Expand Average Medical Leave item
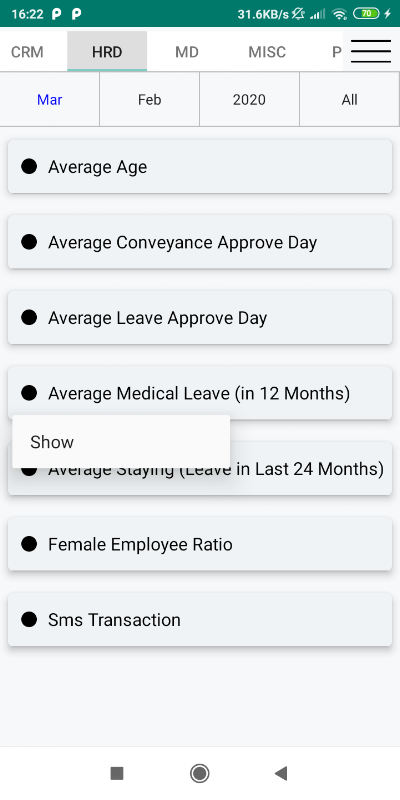400x800 pixels. (x=200, y=393)
